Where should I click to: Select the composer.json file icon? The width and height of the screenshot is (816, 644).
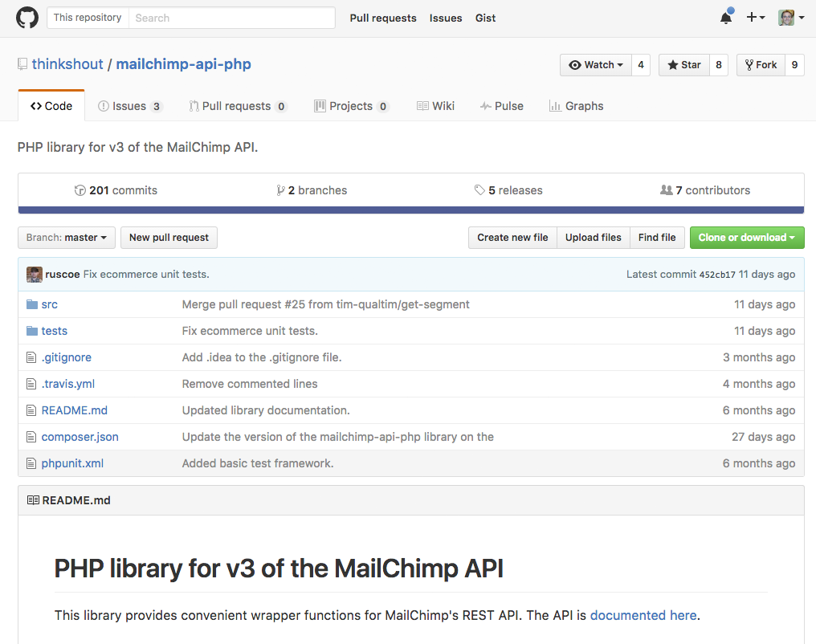click(31, 437)
